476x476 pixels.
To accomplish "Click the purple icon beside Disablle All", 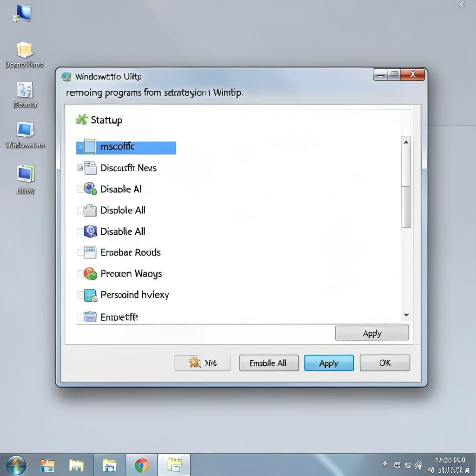I will pyautogui.click(x=90, y=231).
